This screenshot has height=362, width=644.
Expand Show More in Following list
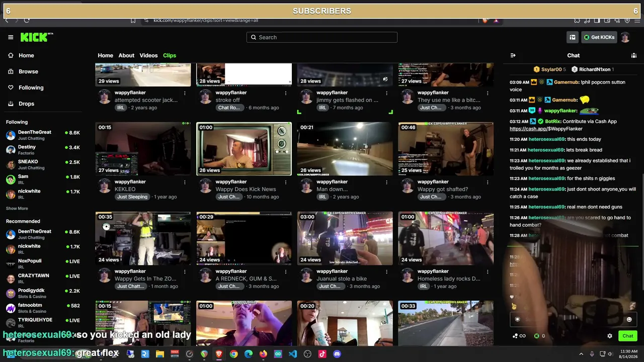click(17, 208)
